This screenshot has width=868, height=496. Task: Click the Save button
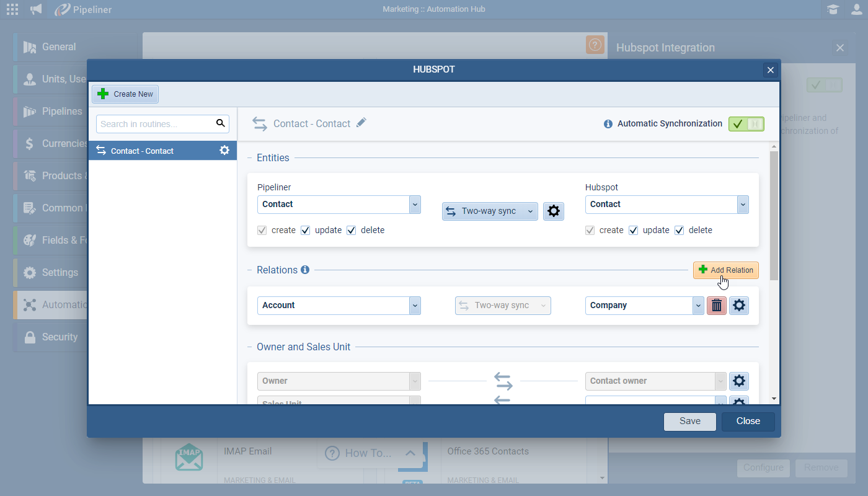click(689, 421)
